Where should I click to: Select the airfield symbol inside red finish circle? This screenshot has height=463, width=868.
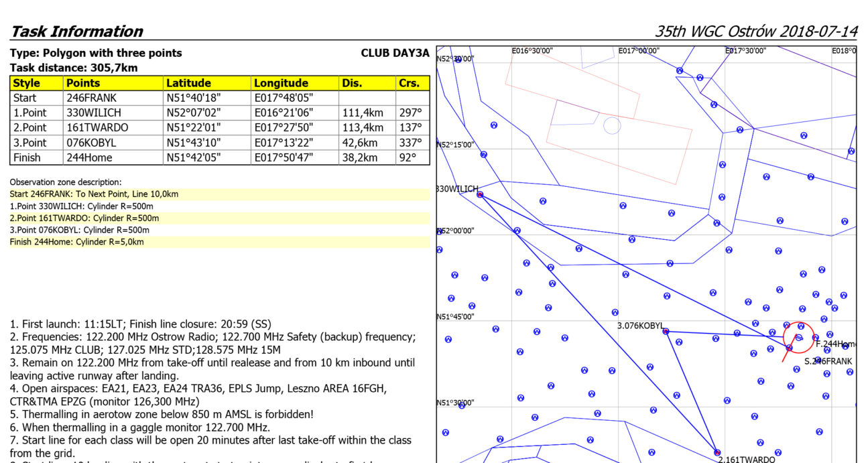[x=799, y=337]
